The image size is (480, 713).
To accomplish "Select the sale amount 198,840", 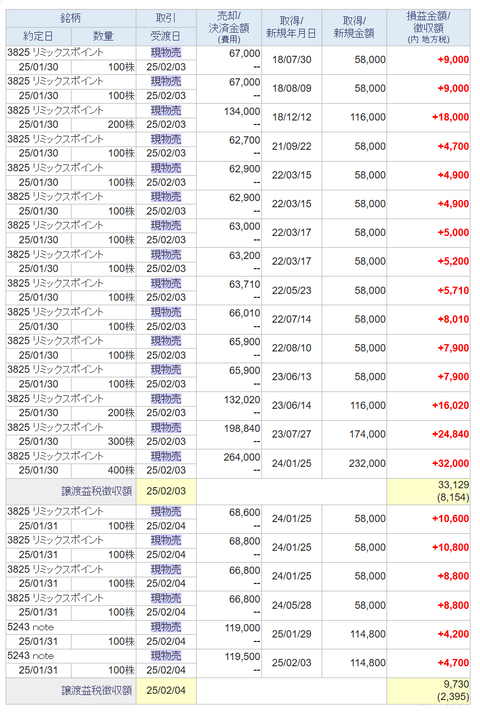I will pos(242,428).
